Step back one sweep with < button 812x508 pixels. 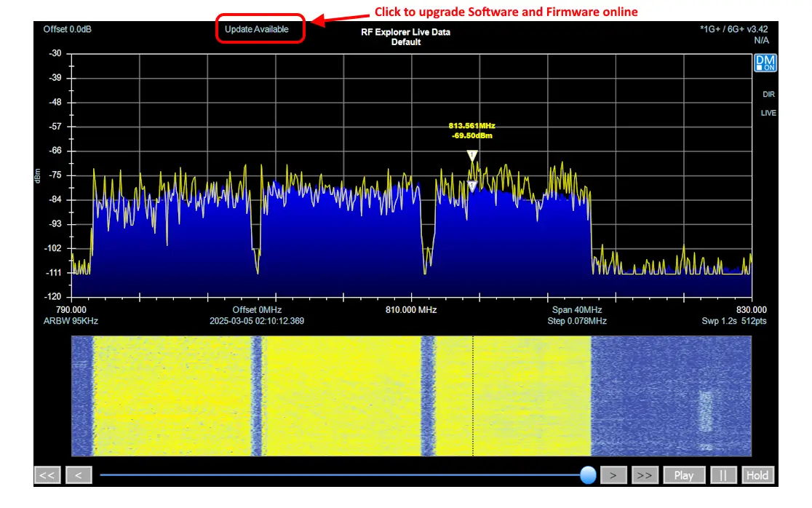click(x=79, y=475)
